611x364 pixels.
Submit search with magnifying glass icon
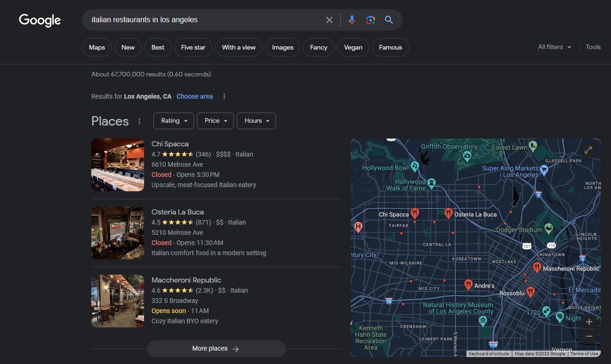point(389,20)
